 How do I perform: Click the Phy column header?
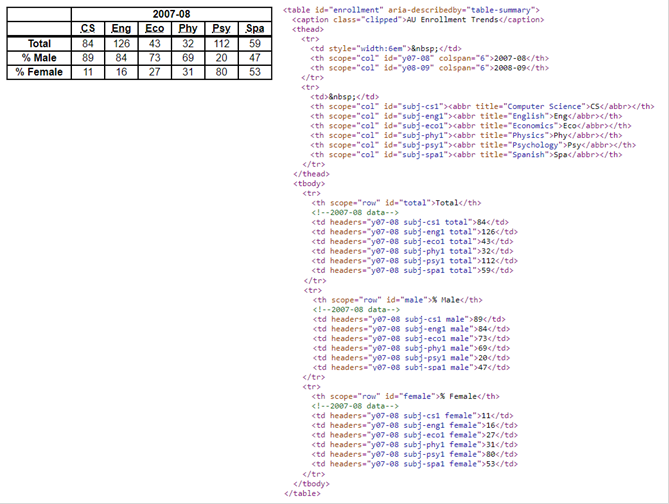[x=188, y=29]
